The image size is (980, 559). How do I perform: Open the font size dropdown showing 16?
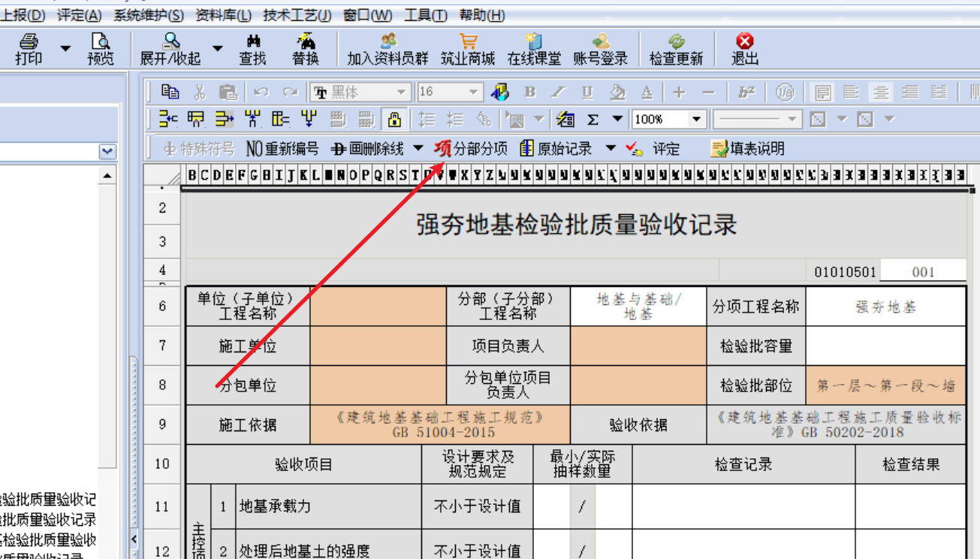tap(474, 92)
